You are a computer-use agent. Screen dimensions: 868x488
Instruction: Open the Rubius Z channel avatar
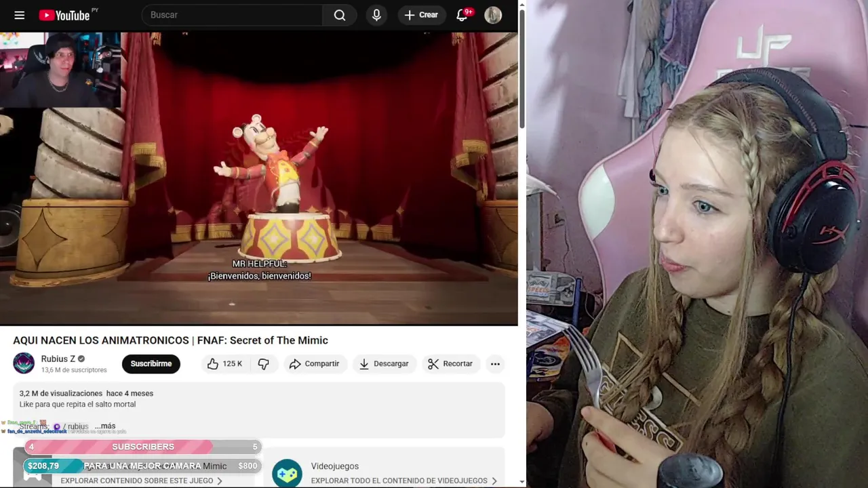click(24, 363)
